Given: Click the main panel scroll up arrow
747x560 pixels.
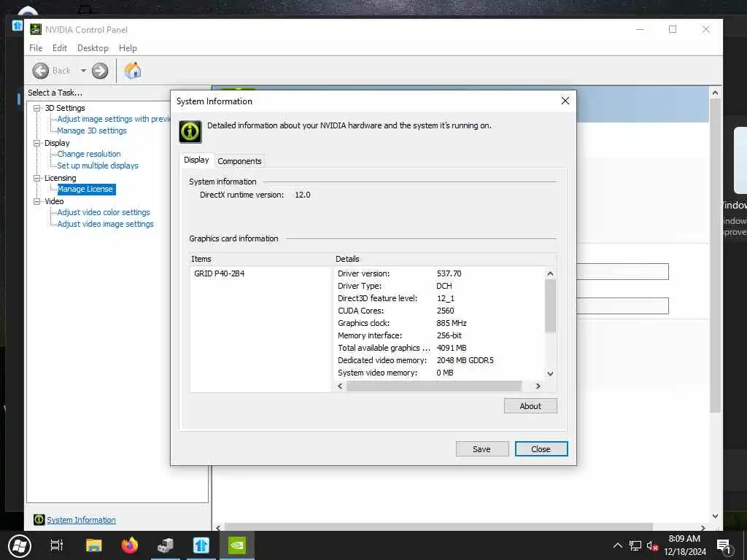Looking at the screenshot, I should click(715, 93).
